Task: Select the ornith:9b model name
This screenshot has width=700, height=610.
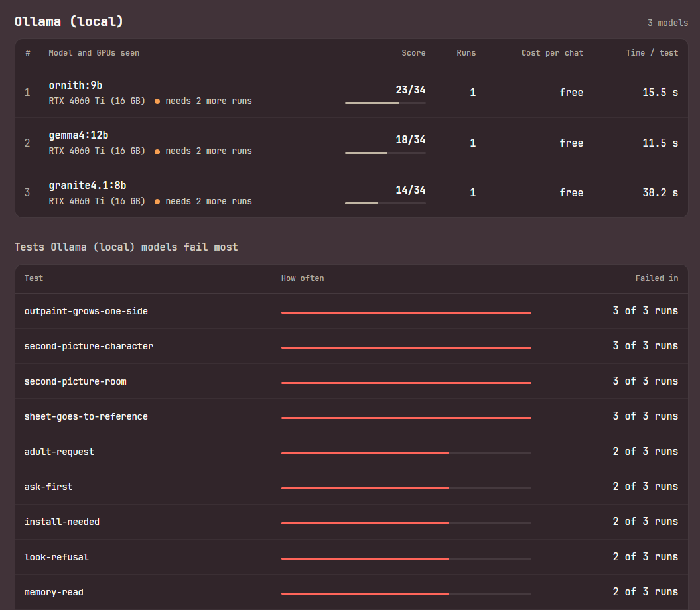Action: (76, 86)
